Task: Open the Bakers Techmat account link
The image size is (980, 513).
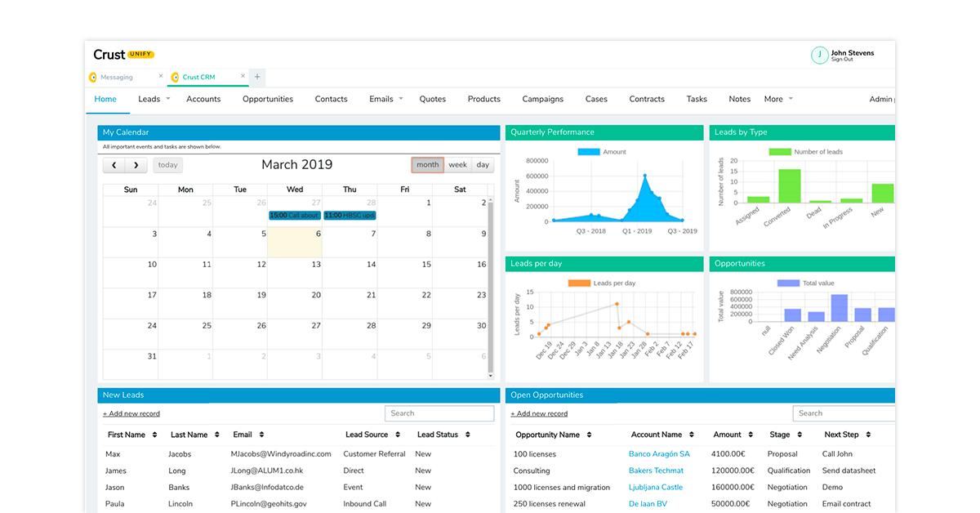Action: (657, 471)
